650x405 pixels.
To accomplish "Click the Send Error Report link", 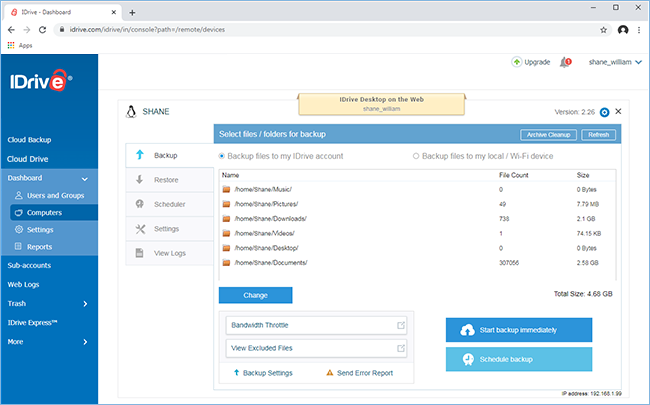I will coord(365,373).
